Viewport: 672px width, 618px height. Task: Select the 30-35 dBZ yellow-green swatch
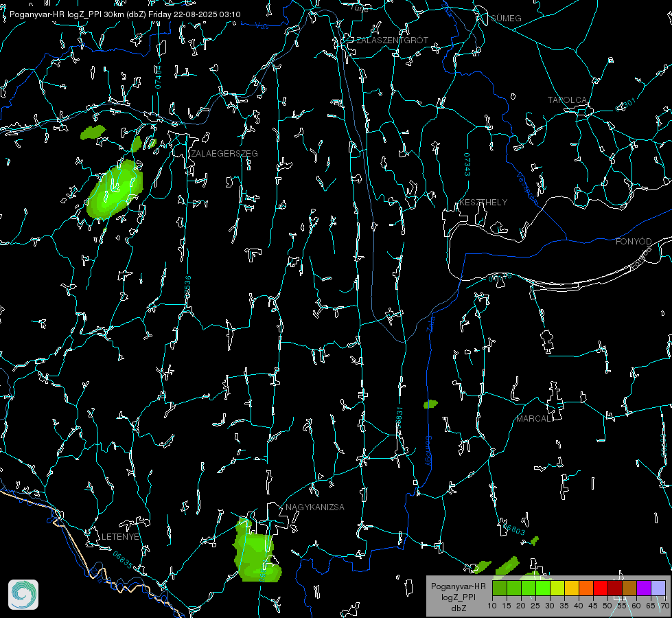tap(557, 588)
